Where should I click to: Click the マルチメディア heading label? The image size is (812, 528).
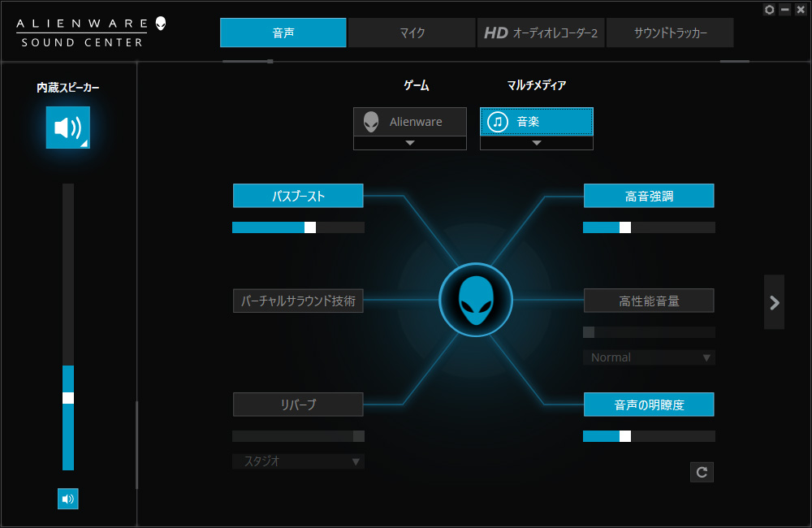click(x=537, y=85)
